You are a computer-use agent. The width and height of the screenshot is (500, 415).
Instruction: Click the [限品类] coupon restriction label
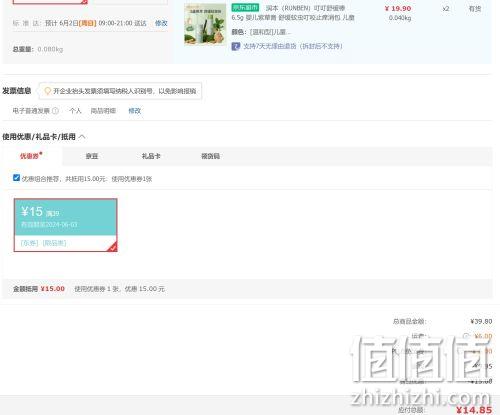[54, 243]
